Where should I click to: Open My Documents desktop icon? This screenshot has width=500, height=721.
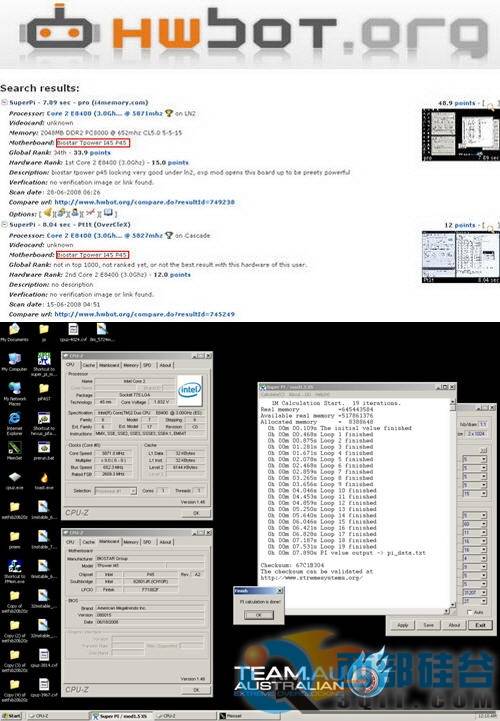[x=14, y=332]
